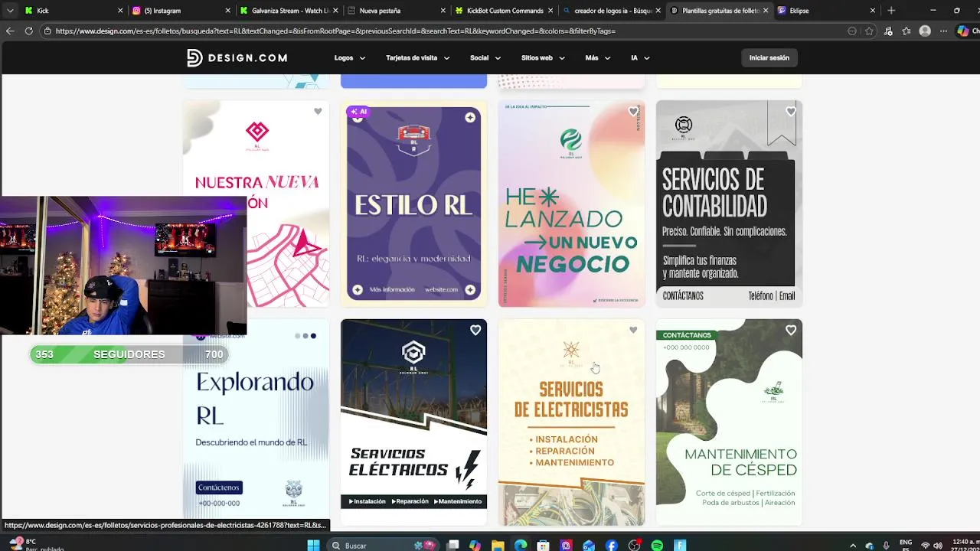This screenshot has width=980, height=551.
Task: Expand the Logos dropdown menu
Action: (x=350, y=57)
